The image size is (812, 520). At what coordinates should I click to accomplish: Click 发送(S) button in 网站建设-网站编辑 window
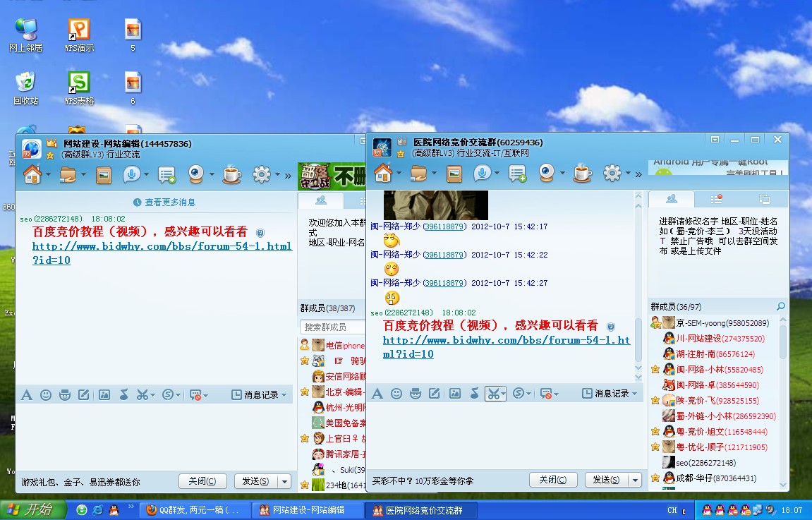[255, 481]
